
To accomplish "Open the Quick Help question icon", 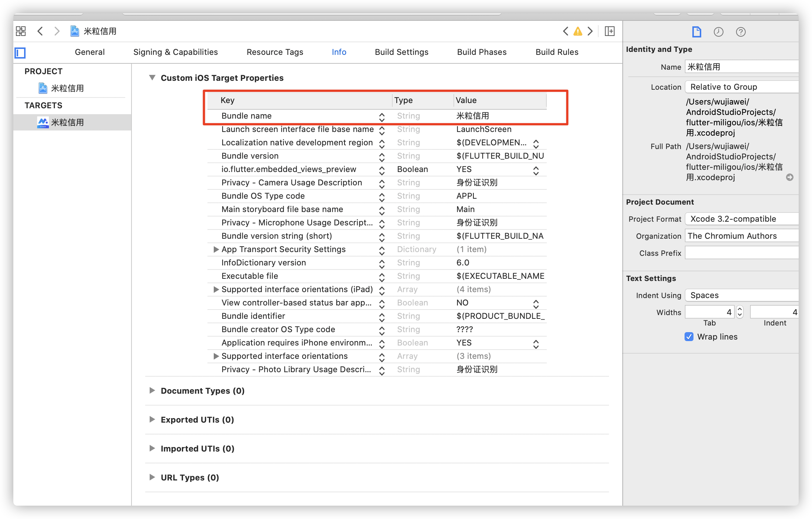I will tap(741, 32).
